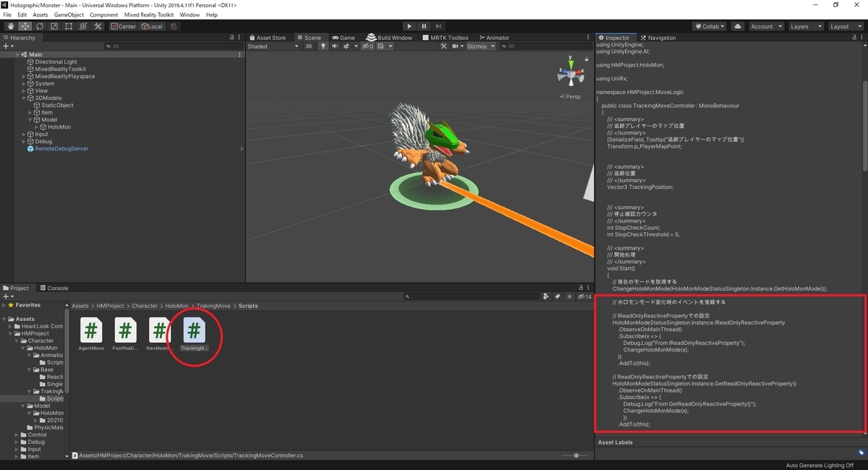
Task: Search by type icon in Project
Action: tap(546, 296)
